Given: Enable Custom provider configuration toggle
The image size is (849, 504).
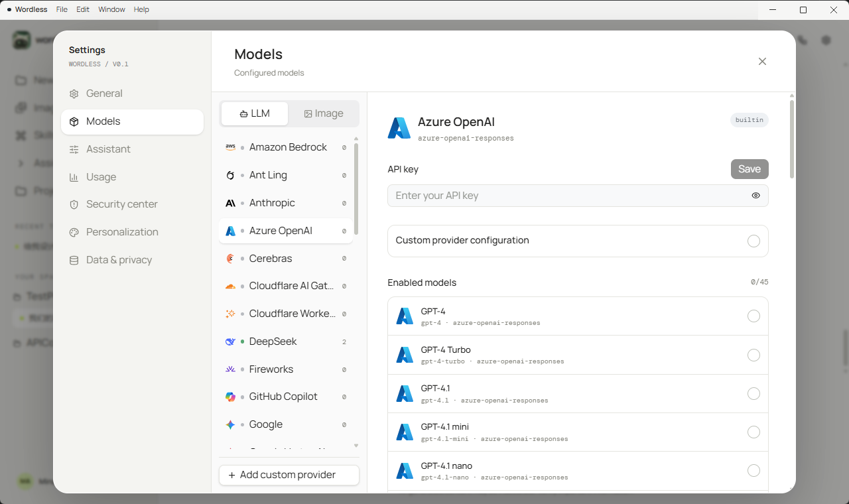Looking at the screenshot, I should coord(753,241).
